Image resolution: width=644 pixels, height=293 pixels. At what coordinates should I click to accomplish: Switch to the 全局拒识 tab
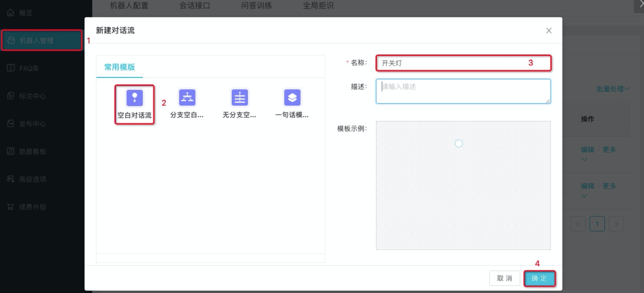(318, 6)
